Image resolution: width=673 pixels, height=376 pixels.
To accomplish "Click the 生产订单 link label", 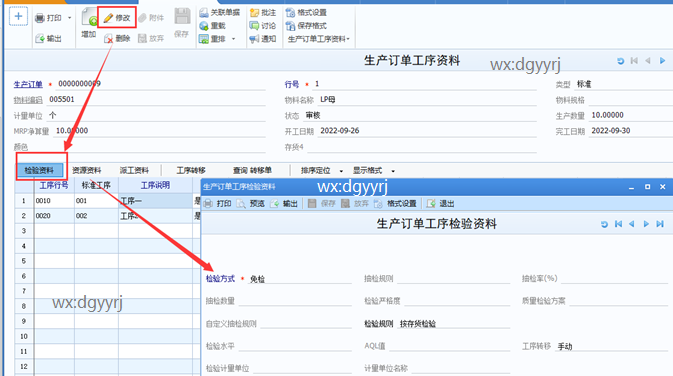I will click(x=28, y=84).
